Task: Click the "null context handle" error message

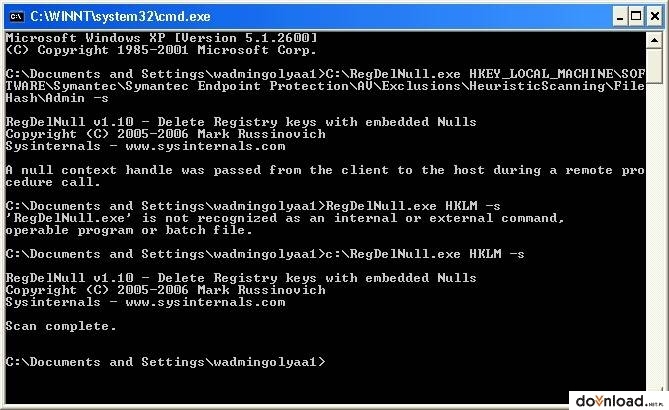Action: point(325,176)
